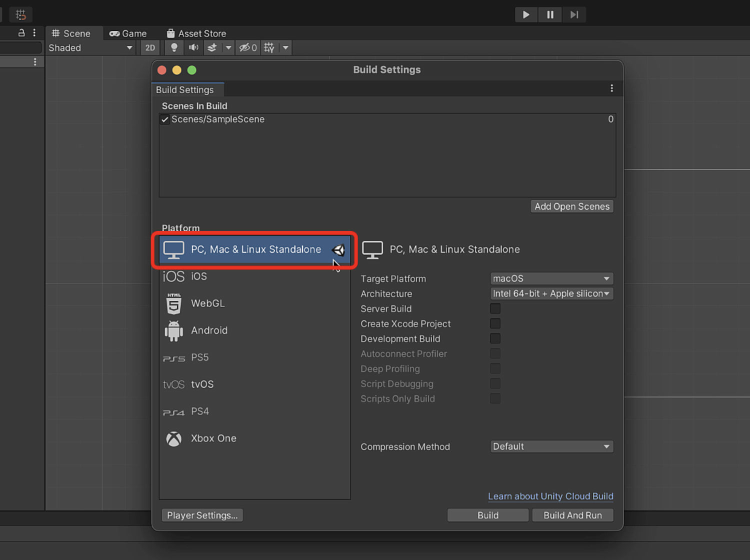The height and width of the screenshot is (560, 750).
Task: Click the monitor icon in the platform settings header
Action: pos(372,250)
